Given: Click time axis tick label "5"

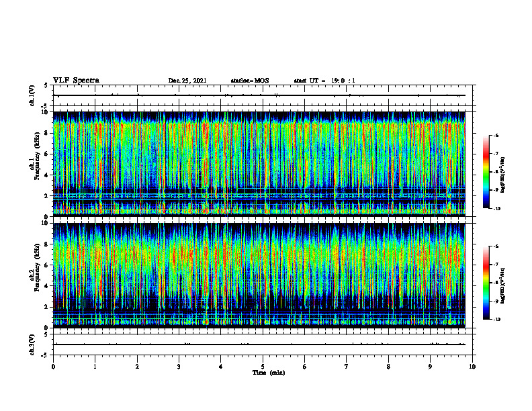Looking at the screenshot, I should [263, 367].
